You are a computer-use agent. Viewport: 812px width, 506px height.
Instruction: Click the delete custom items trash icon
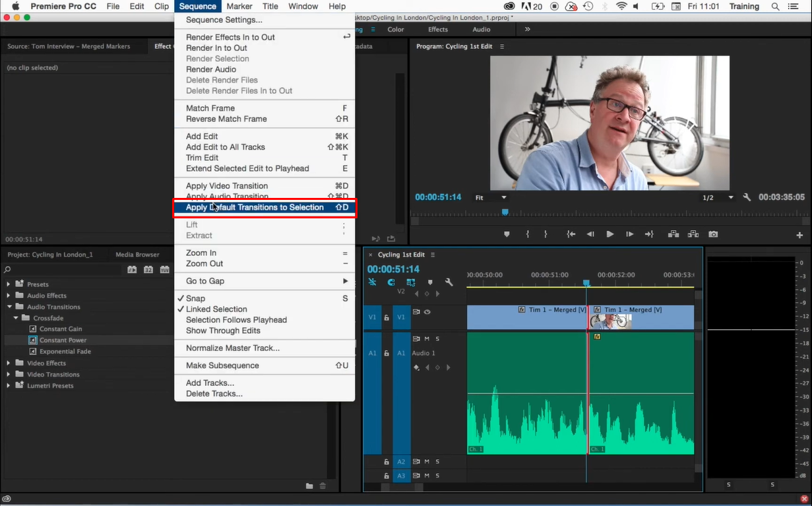(323, 486)
